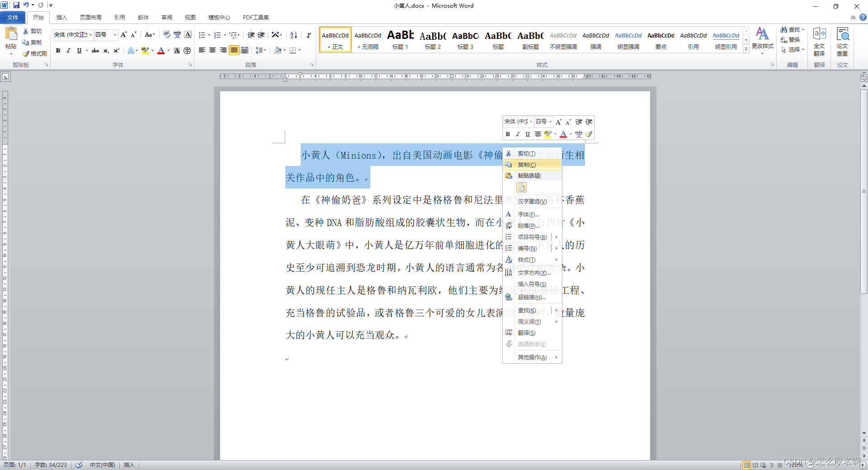Open the File (文件) tab
The height and width of the screenshot is (470, 868).
point(13,18)
